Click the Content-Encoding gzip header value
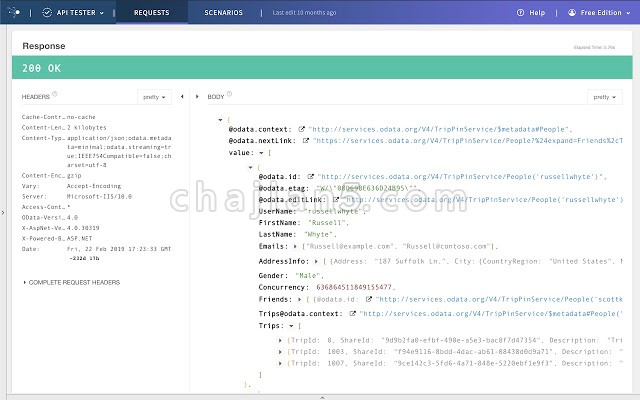Image resolution: width=640 pixels, height=400 pixels. tap(74, 176)
